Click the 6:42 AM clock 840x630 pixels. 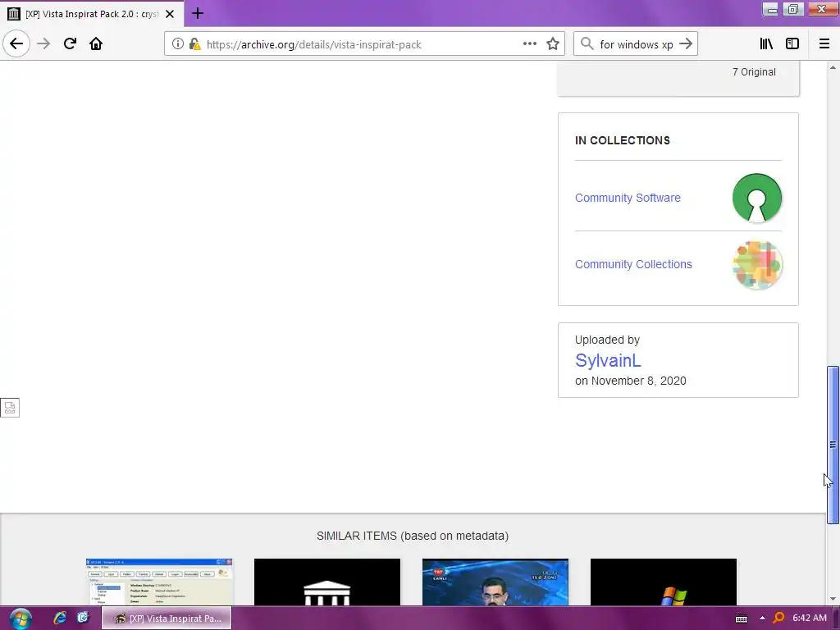point(810,618)
